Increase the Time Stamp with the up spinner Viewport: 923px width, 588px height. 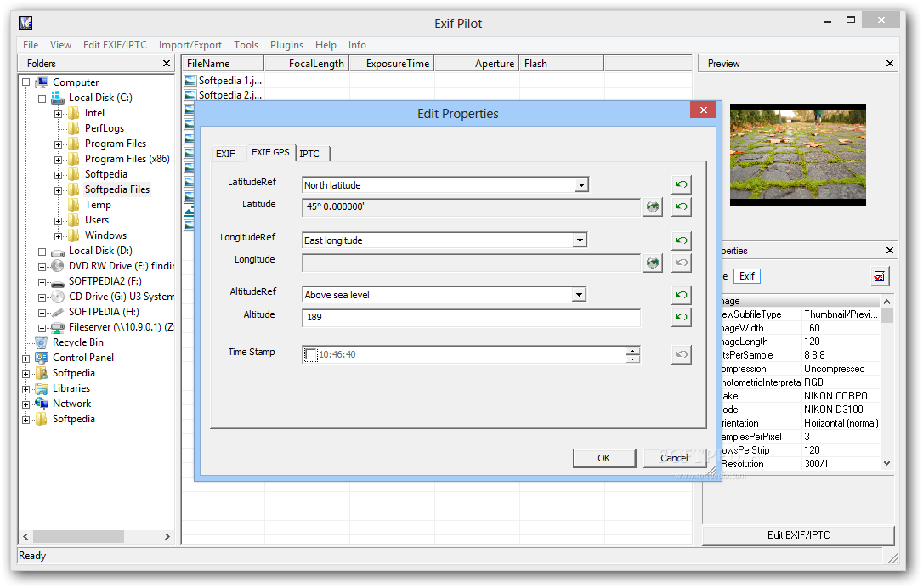pyautogui.click(x=633, y=350)
